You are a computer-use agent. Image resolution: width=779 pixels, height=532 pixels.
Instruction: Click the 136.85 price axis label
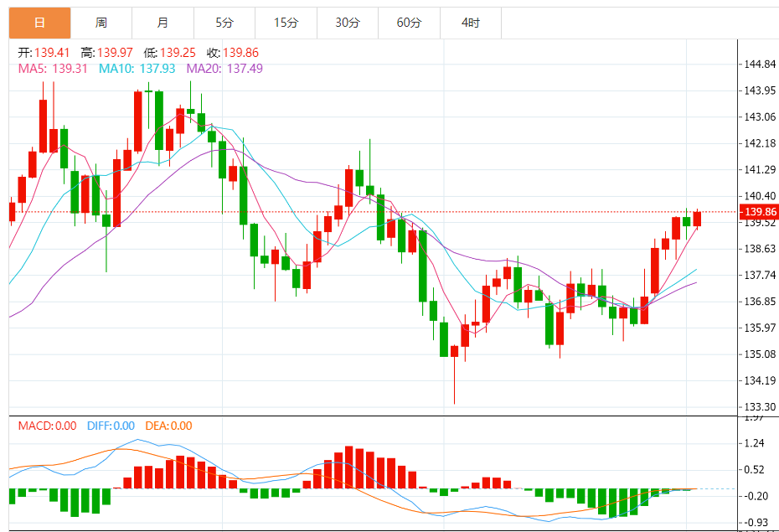(x=760, y=302)
